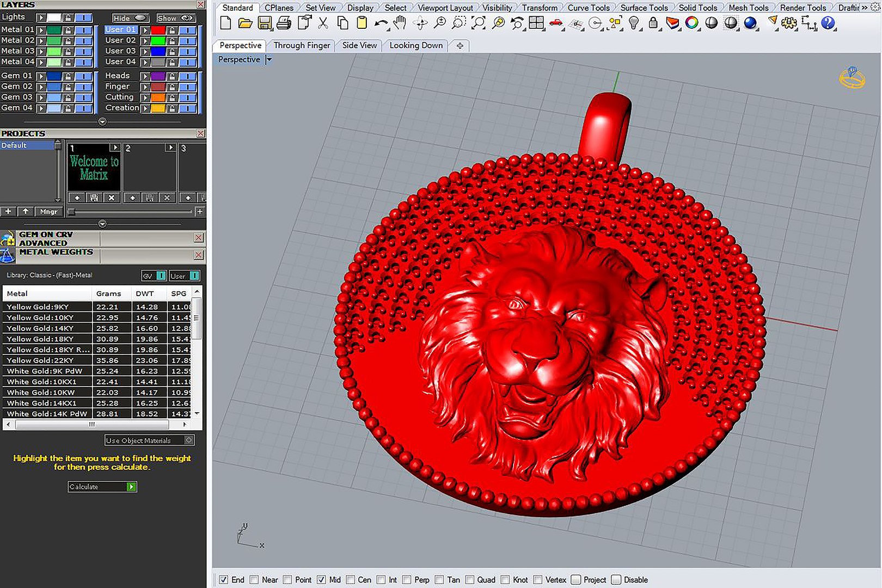Expand the Gem 01 layer arrow
The height and width of the screenshot is (588, 882).
pos(41,76)
